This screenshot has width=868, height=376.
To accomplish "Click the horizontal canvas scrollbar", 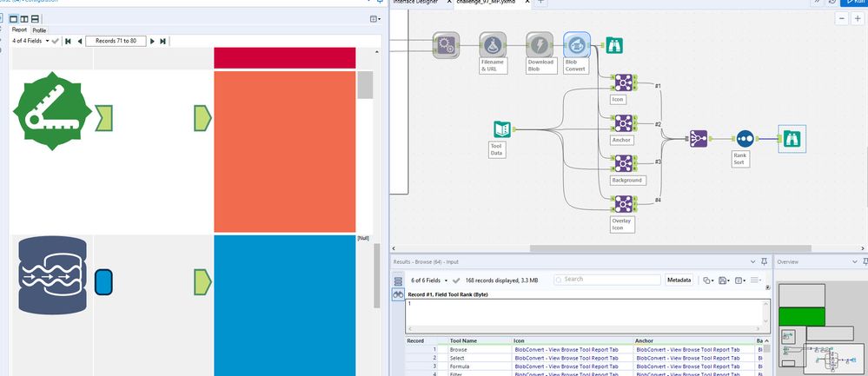I will tap(671, 249).
